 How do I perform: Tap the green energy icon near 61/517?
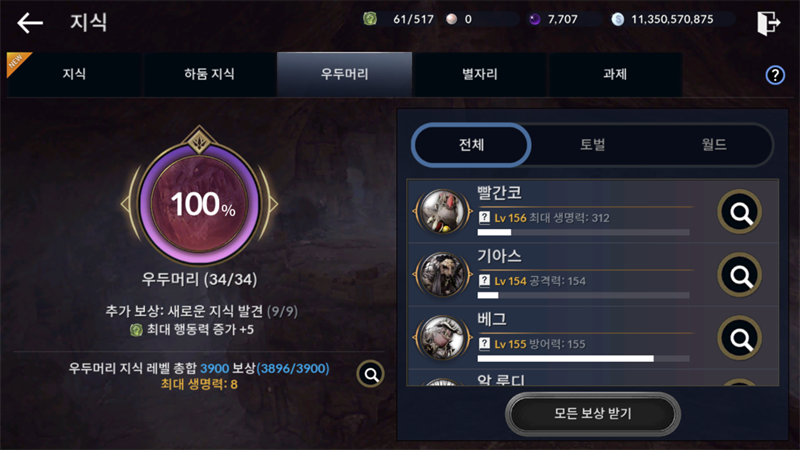coord(370,19)
